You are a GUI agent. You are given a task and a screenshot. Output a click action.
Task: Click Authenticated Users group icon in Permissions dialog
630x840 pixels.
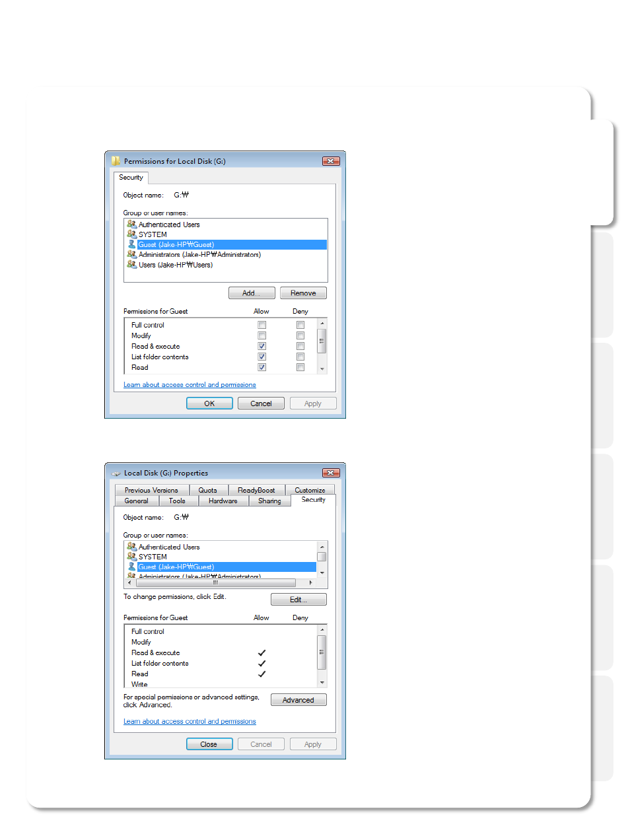point(131,225)
